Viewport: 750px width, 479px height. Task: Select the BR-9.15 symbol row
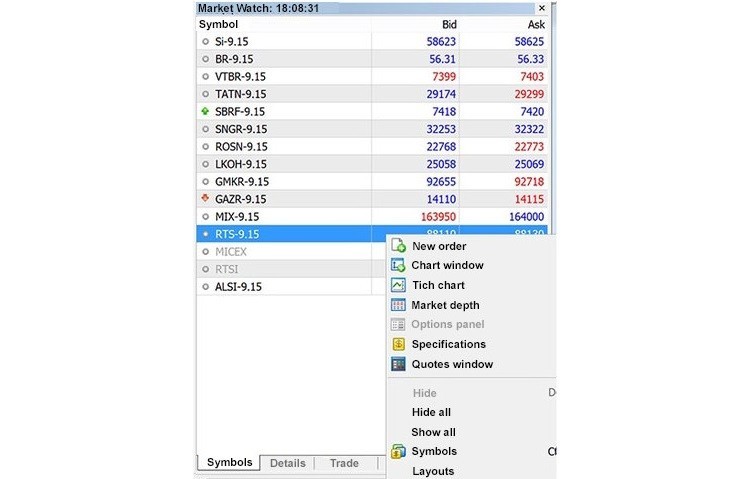point(372,59)
